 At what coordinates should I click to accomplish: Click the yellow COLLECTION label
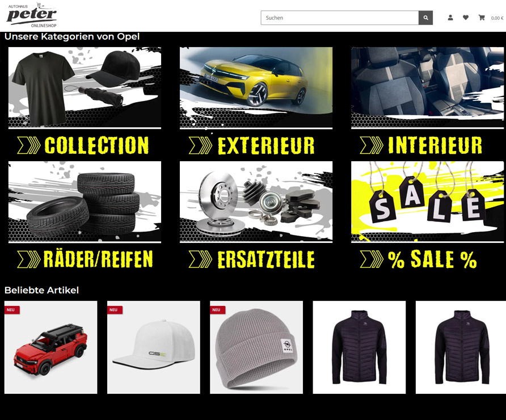tap(96, 145)
